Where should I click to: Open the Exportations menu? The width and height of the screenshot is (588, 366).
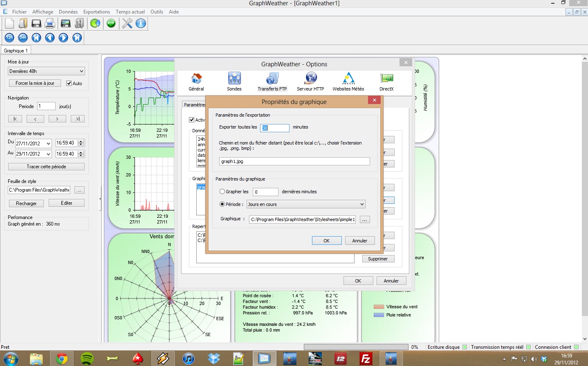click(x=97, y=12)
